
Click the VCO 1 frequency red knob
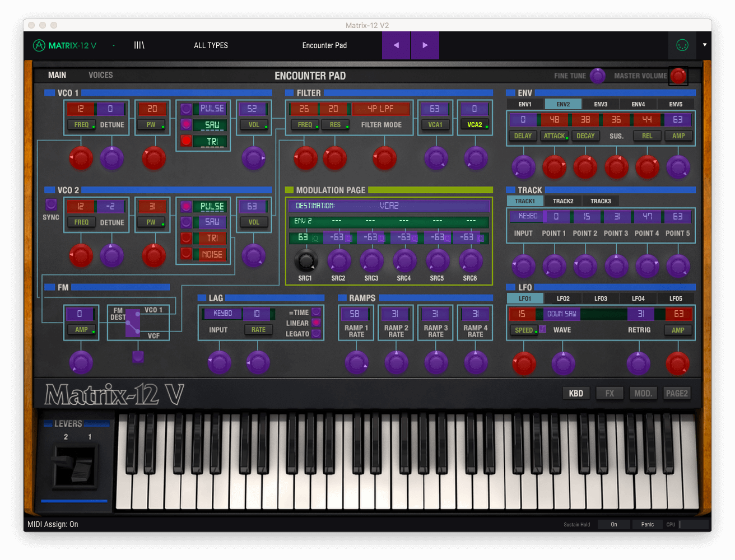tap(81, 158)
